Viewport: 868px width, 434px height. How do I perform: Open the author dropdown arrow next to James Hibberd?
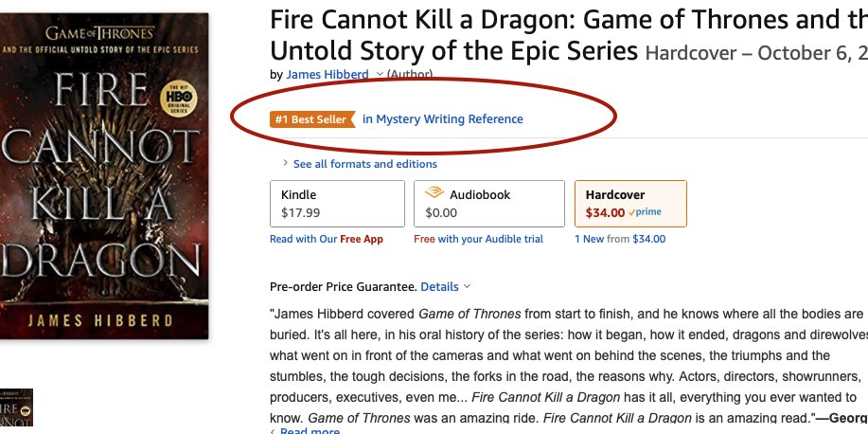(x=380, y=75)
